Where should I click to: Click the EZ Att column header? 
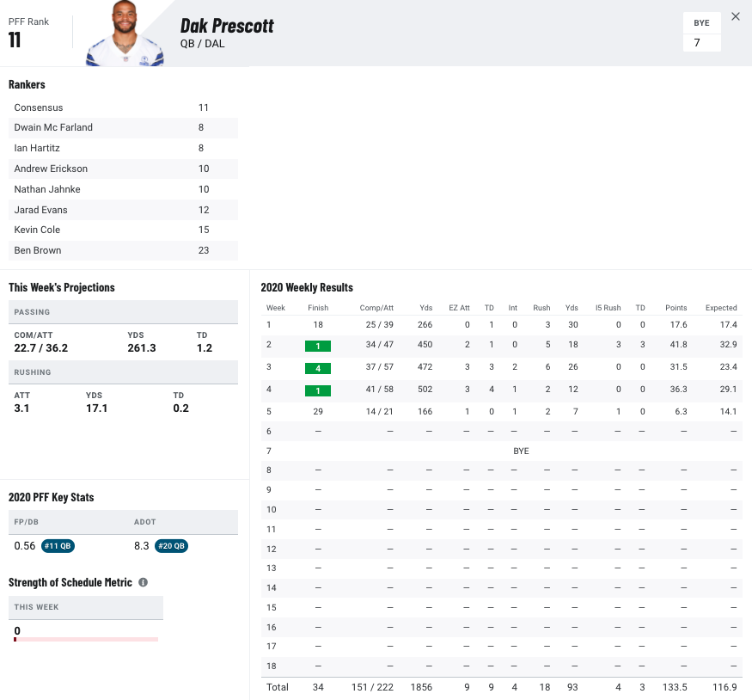(459, 308)
